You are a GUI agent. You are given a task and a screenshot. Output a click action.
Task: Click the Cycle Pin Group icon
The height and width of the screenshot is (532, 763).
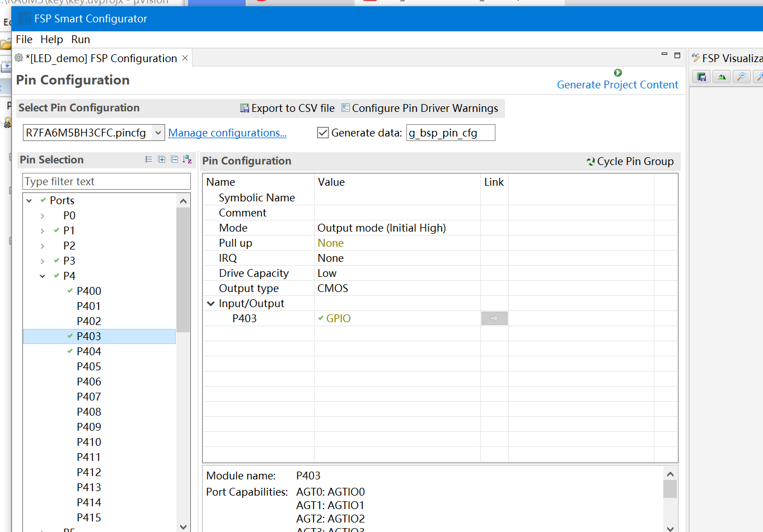(x=591, y=161)
